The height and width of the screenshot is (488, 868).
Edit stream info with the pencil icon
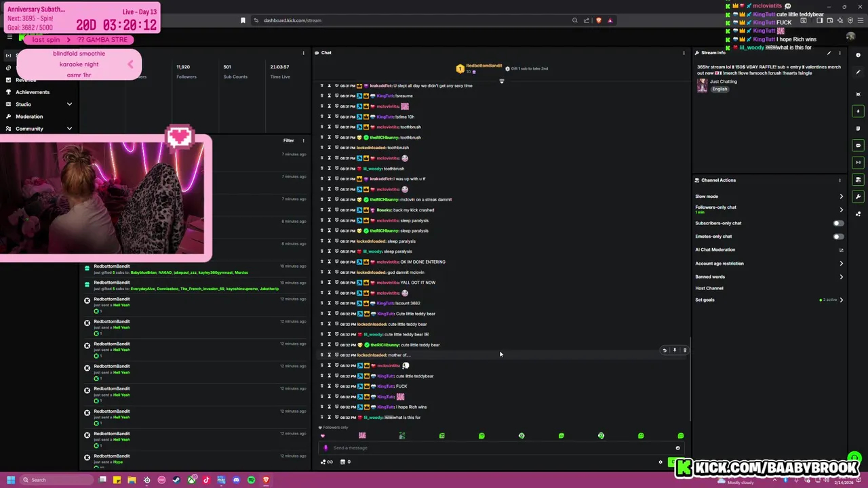[829, 53]
